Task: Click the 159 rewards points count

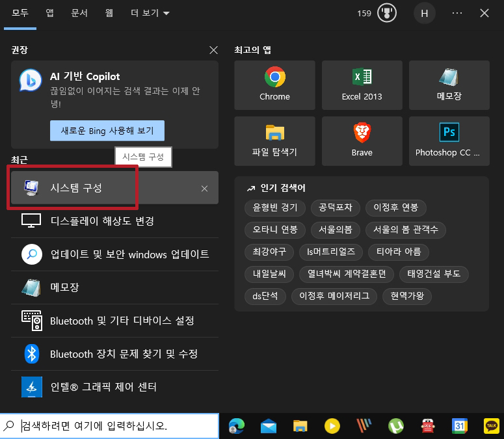Action: tap(364, 14)
